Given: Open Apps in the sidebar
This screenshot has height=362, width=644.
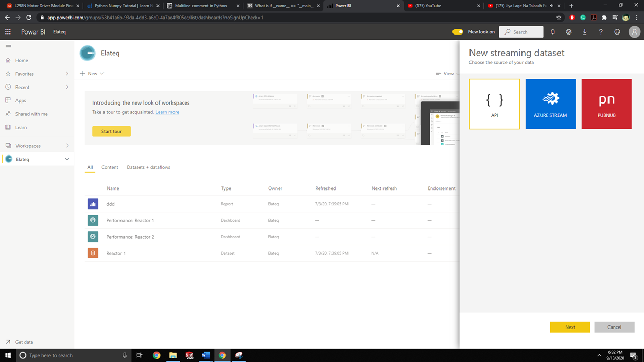Looking at the screenshot, I should (x=21, y=100).
